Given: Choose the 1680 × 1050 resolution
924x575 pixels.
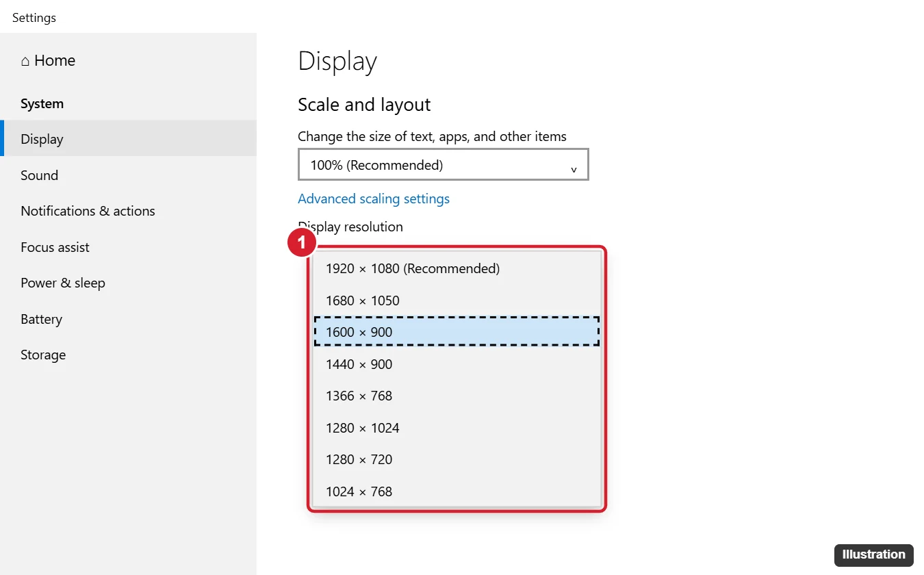Looking at the screenshot, I should pos(457,301).
